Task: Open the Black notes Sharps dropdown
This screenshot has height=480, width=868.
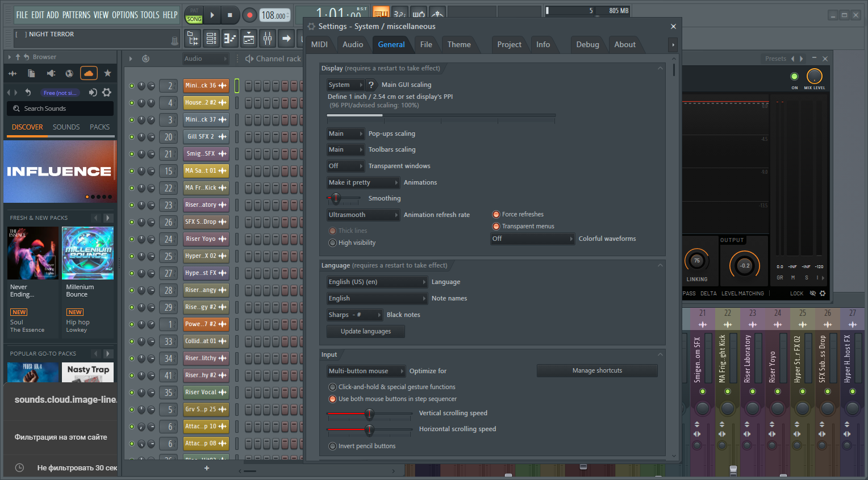Action: point(354,315)
